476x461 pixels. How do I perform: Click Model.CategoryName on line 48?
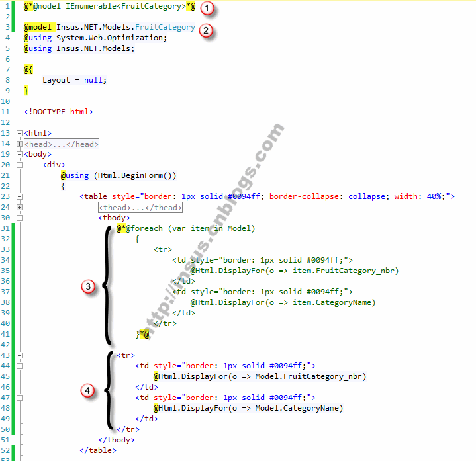(297, 408)
